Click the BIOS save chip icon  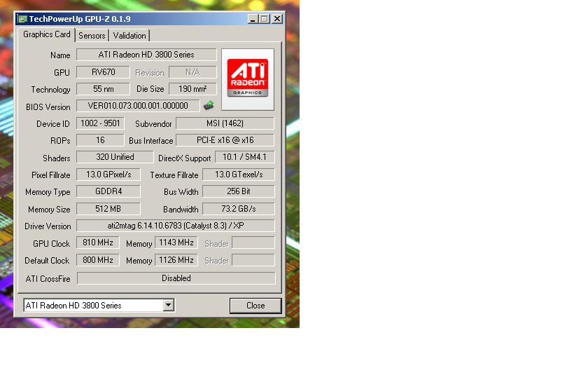pyautogui.click(x=209, y=106)
